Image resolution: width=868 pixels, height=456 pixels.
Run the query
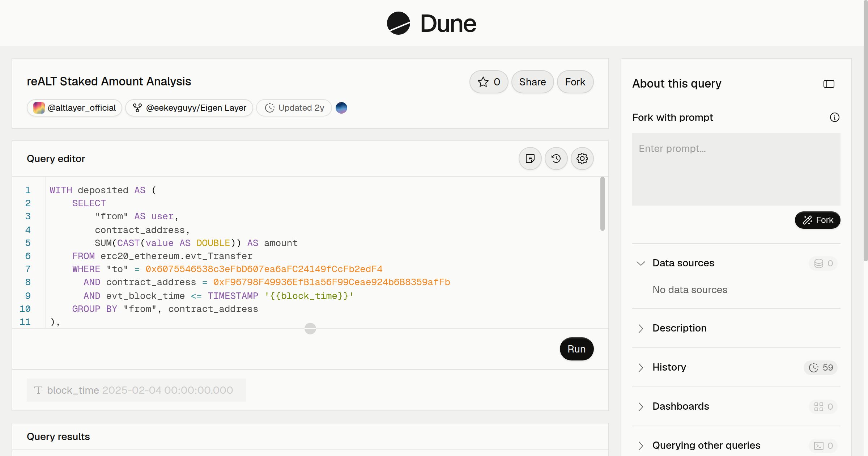tap(576, 349)
